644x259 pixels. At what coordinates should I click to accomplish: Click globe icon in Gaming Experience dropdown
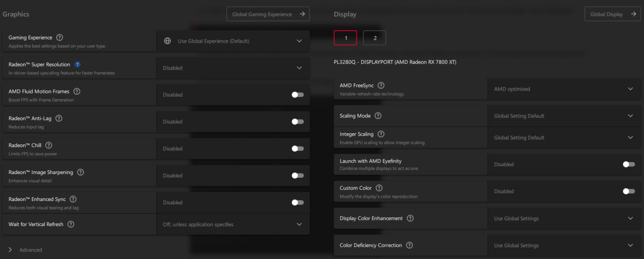point(167,41)
